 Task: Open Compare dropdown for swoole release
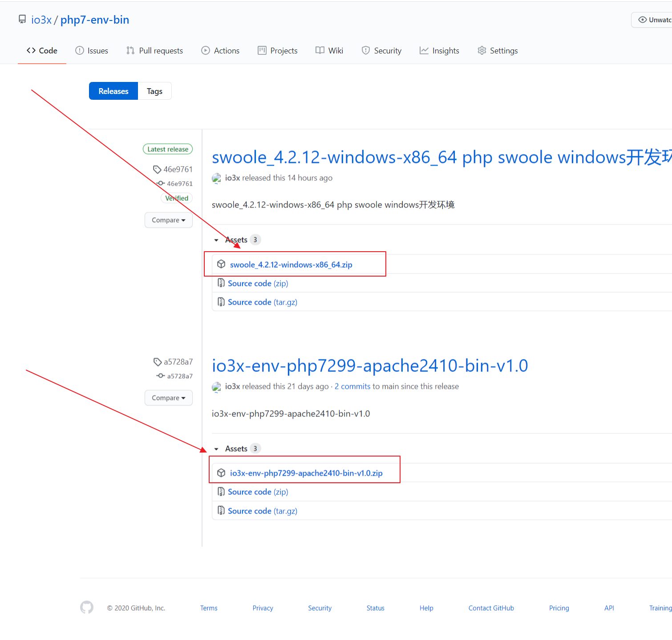coord(169,220)
